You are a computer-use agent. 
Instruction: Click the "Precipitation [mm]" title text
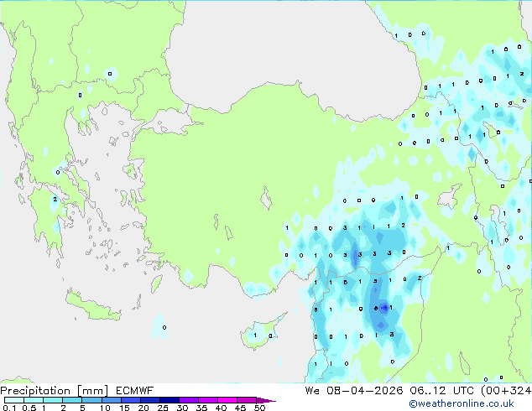[55, 391]
